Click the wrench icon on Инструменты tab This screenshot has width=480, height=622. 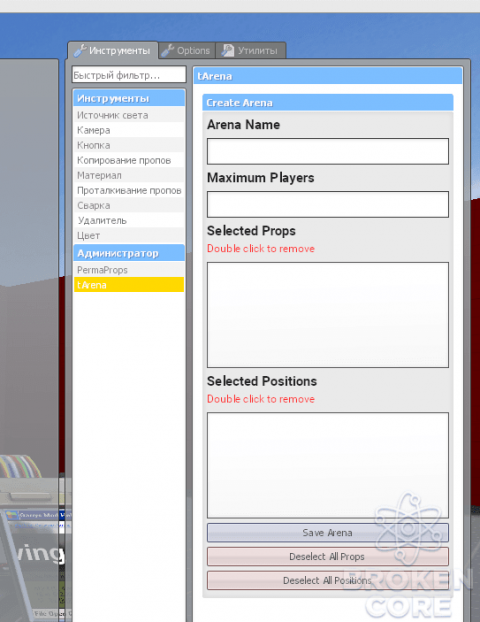coord(80,50)
